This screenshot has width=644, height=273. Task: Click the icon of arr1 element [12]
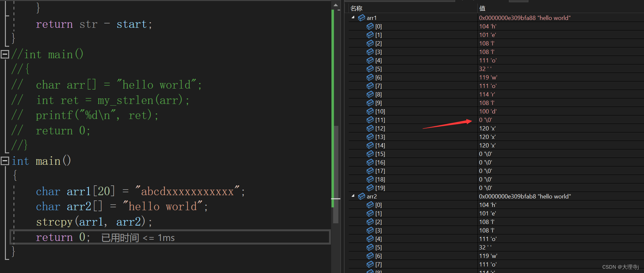370,128
